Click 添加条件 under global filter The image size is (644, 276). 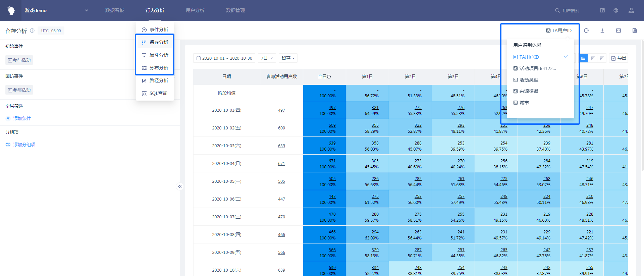(22, 118)
